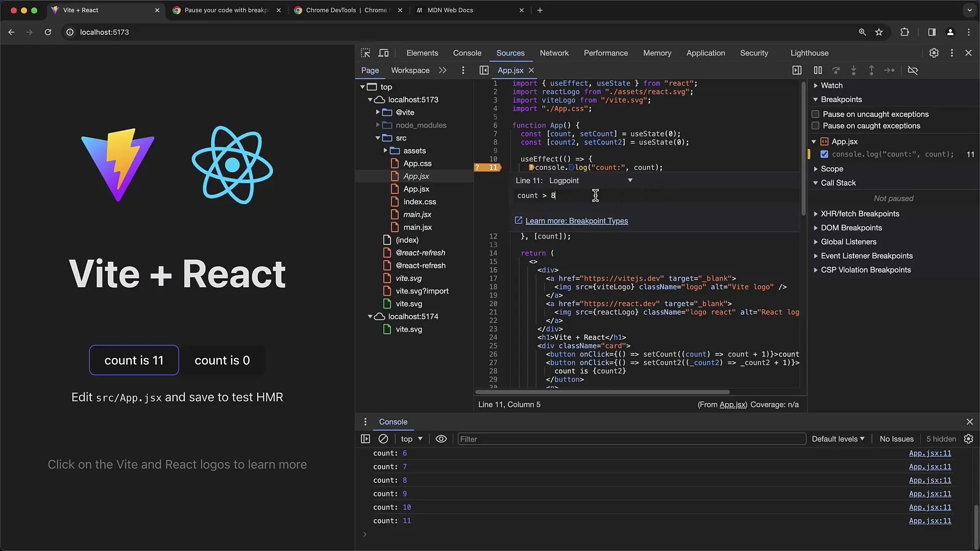Click the device toolbar toggle icon
Screen dimensions: 980x551
click(384, 53)
